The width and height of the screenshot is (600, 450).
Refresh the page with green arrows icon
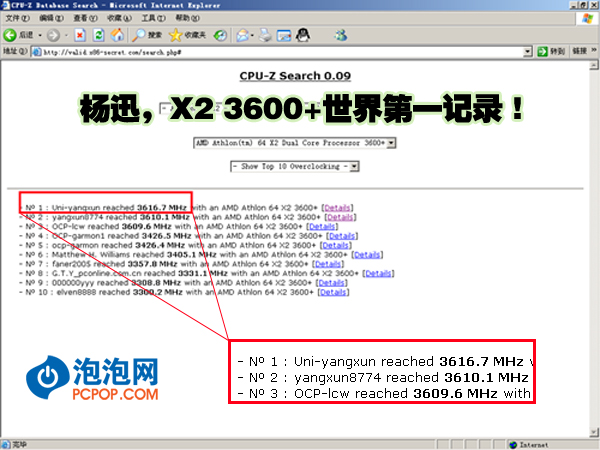coord(99,35)
